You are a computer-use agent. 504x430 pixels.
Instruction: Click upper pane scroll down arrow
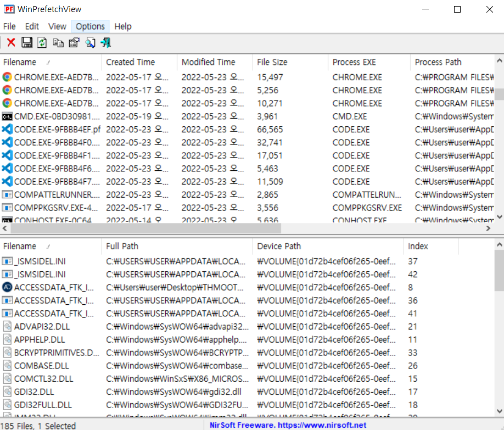pyautogui.click(x=499, y=217)
